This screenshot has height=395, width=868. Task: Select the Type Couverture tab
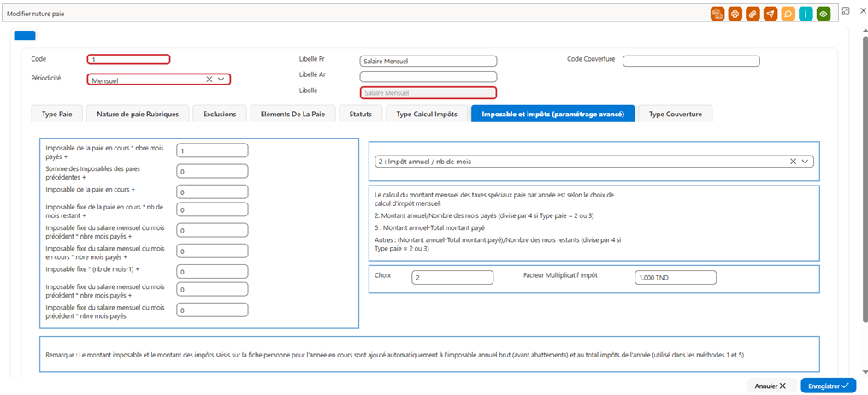(676, 114)
